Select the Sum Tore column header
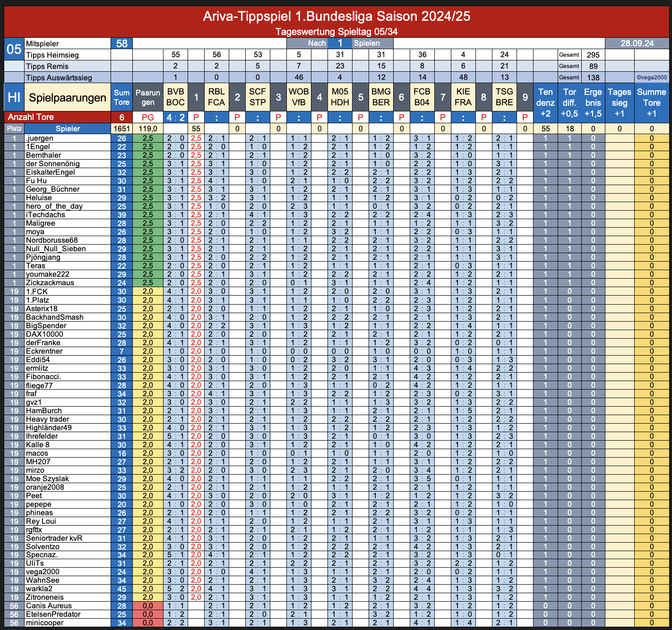Viewport: 672px width, 630px height. (x=122, y=97)
